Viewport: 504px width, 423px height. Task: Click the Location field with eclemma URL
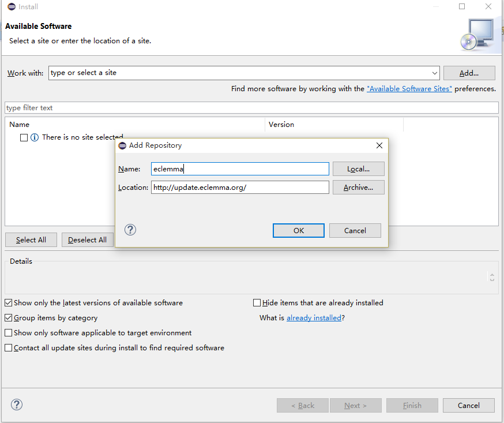[240, 188]
